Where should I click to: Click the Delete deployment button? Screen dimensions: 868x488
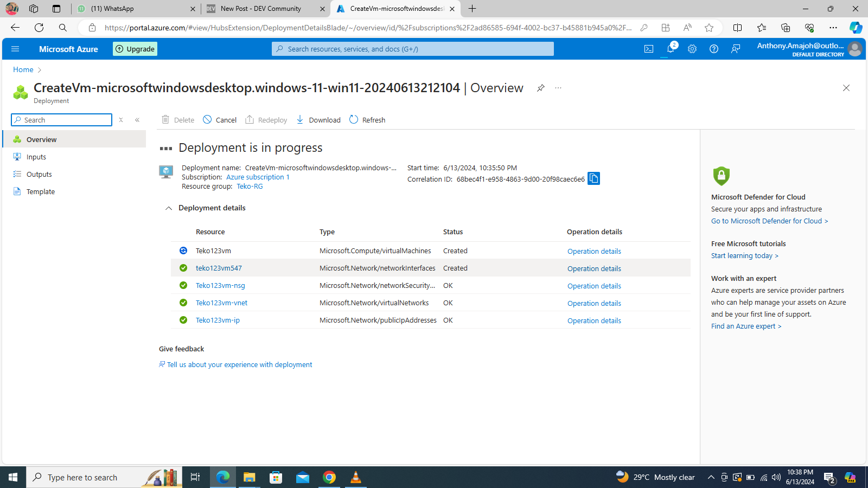pyautogui.click(x=178, y=120)
